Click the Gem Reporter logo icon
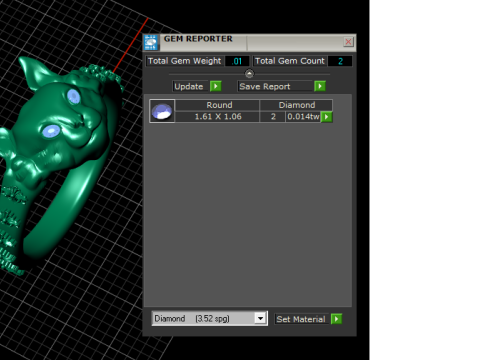Viewport: 480px width, 360px height. [151, 42]
